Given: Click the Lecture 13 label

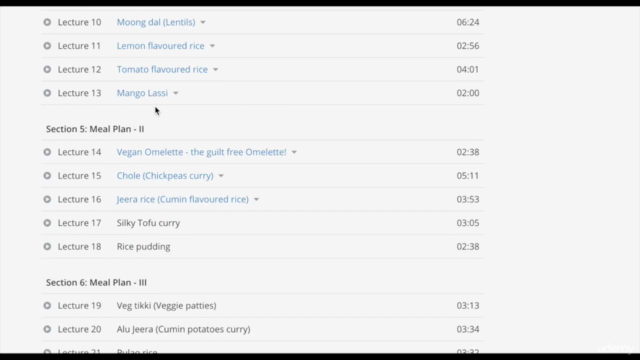Looking at the screenshot, I should click(79, 93).
